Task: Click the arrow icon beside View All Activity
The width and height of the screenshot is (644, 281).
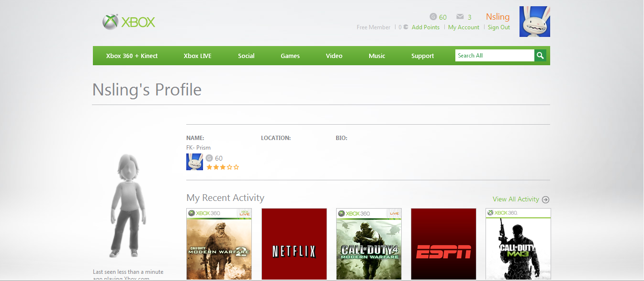Action: (x=545, y=199)
